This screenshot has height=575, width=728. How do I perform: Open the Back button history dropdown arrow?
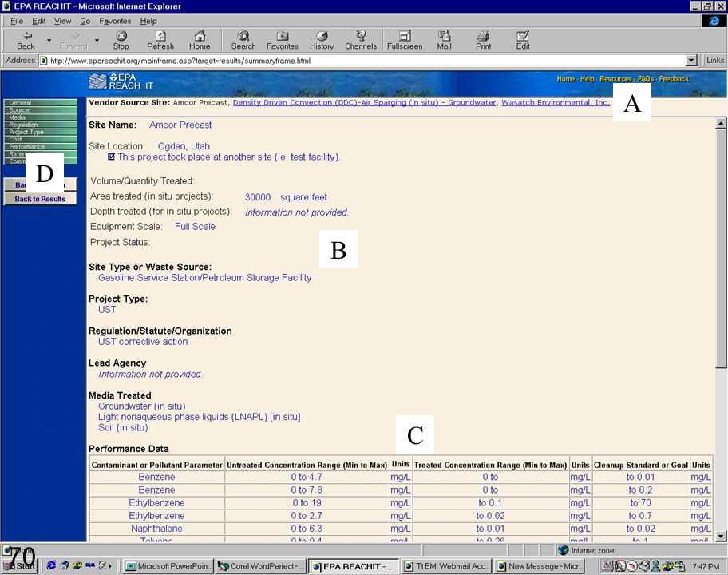[49, 41]
